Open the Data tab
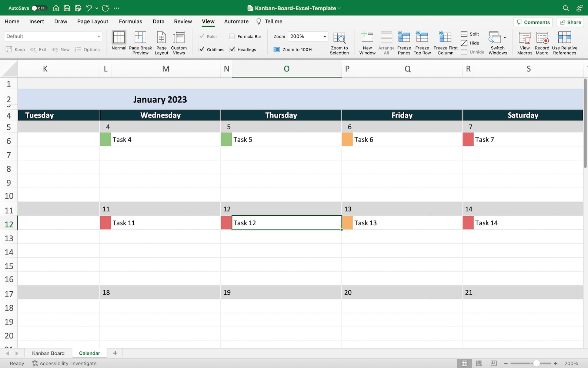588x368 pixels. [158, 21]
